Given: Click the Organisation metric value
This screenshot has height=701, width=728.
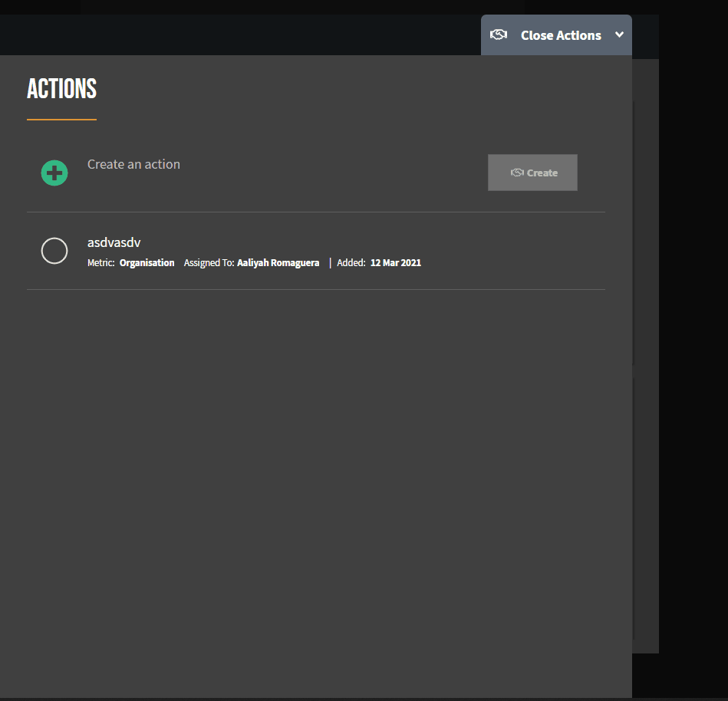Looking at the screenshot, I should [147, 263].
